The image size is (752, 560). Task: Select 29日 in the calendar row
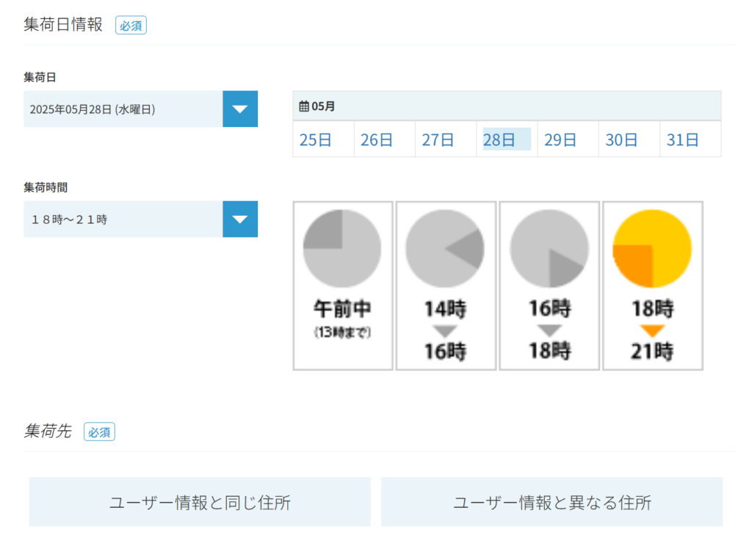560,140
